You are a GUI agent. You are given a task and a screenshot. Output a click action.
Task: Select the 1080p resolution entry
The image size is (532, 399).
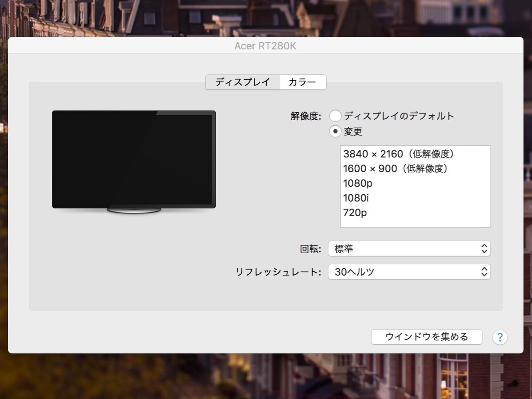click(415, 183)
